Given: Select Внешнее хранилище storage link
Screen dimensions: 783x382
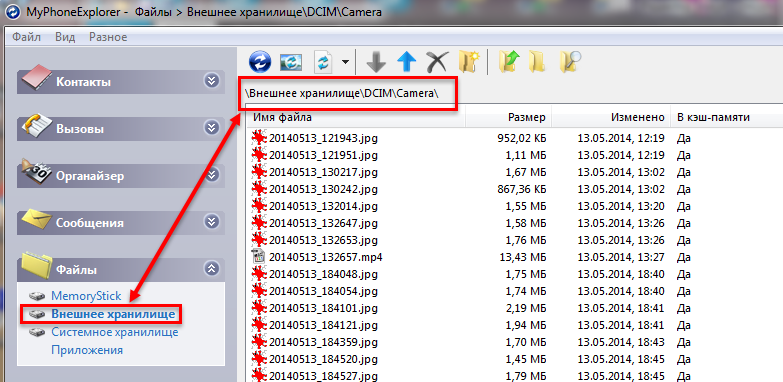Looking at the screenshot, I should point(113,314).
